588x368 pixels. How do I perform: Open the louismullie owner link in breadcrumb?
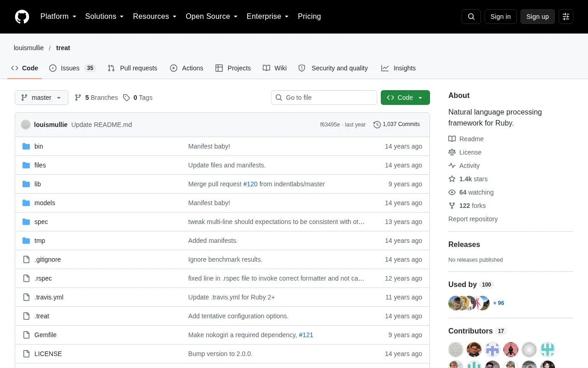(x=29, y=48)
